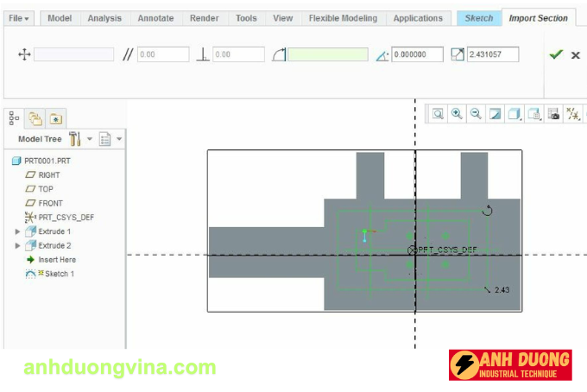This screenshot has height=392, width=587.
Task: Open the Analysis ribbon tab
Action: 104,18
